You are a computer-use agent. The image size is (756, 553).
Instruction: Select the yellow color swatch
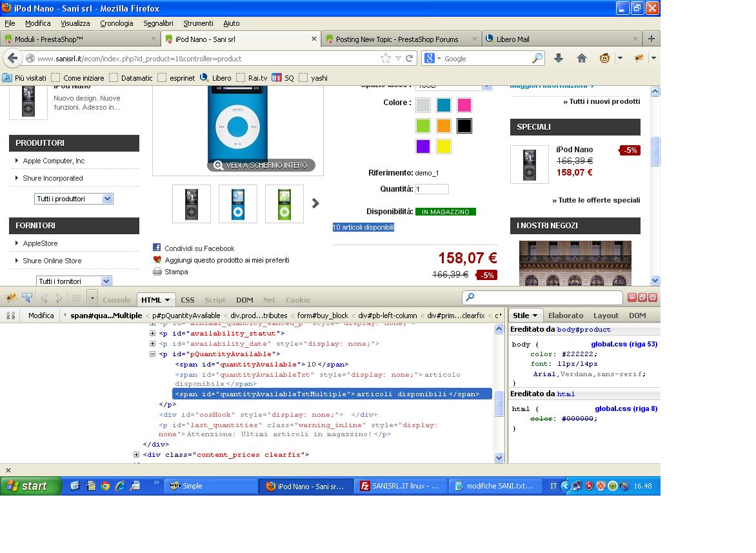[x=444, y=146]
